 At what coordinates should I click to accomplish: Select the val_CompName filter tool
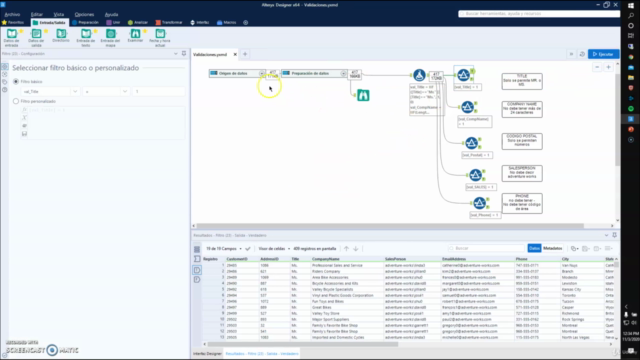point(467,107)
